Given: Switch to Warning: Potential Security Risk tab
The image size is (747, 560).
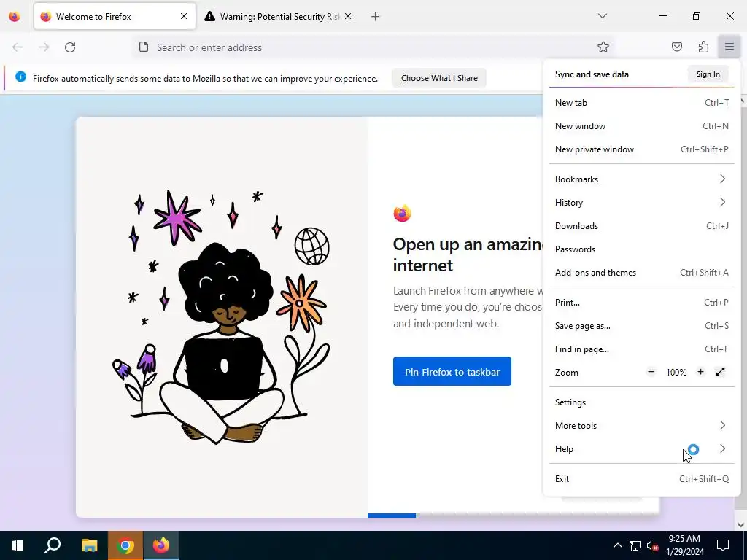Looking at the screenshot, I should (x=278, y=17).
